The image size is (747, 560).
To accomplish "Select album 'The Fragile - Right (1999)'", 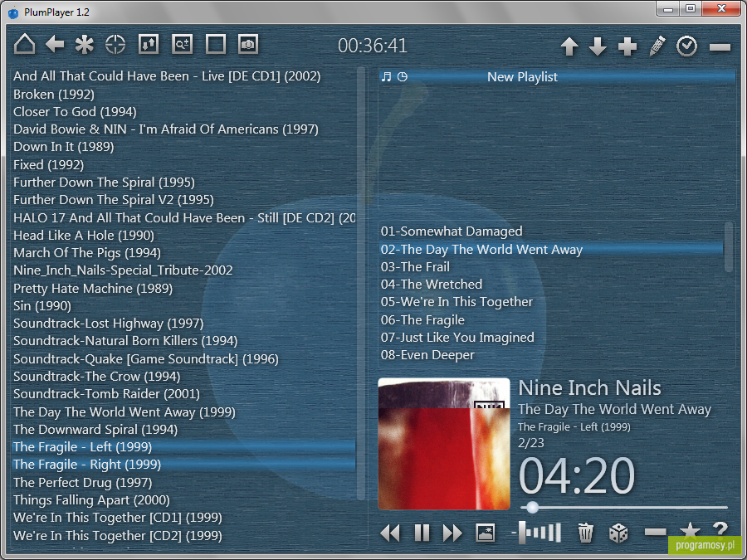I will click(184, 465).
